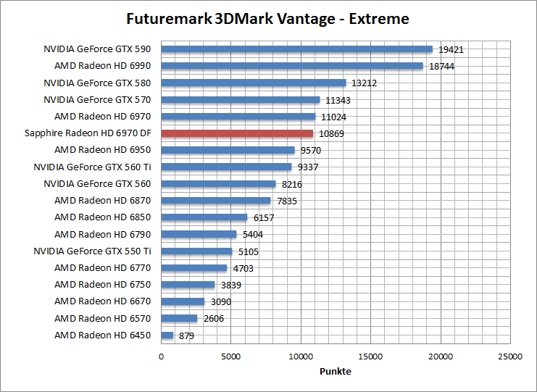This screenshot has height=392, width=537.
Task: Click the Sapphire Radeon HD 6970 DF label
Action: pos(88,133)
